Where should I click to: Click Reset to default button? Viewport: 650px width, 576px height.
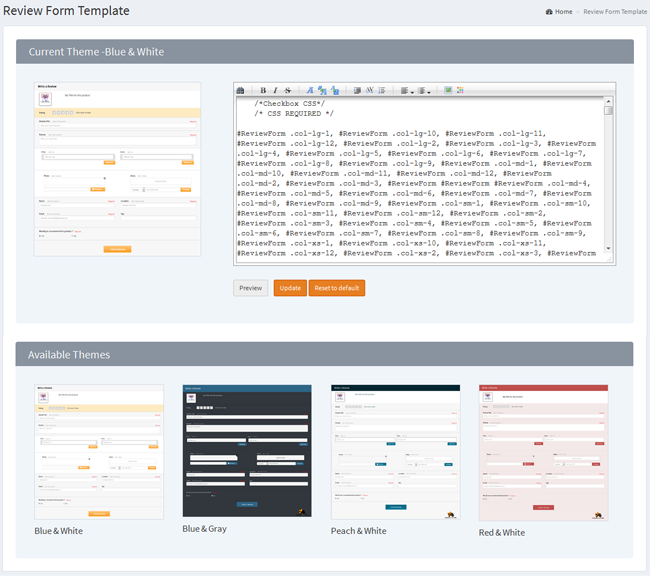337,288
